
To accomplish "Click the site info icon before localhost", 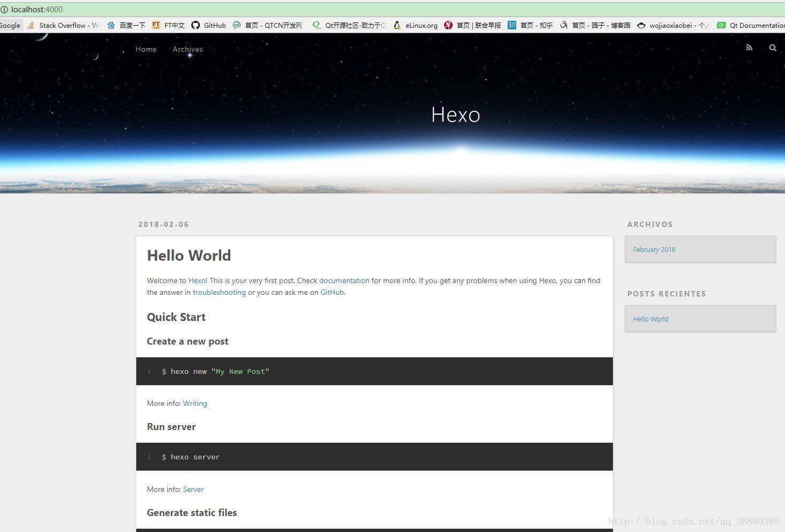I will (4, 10).
